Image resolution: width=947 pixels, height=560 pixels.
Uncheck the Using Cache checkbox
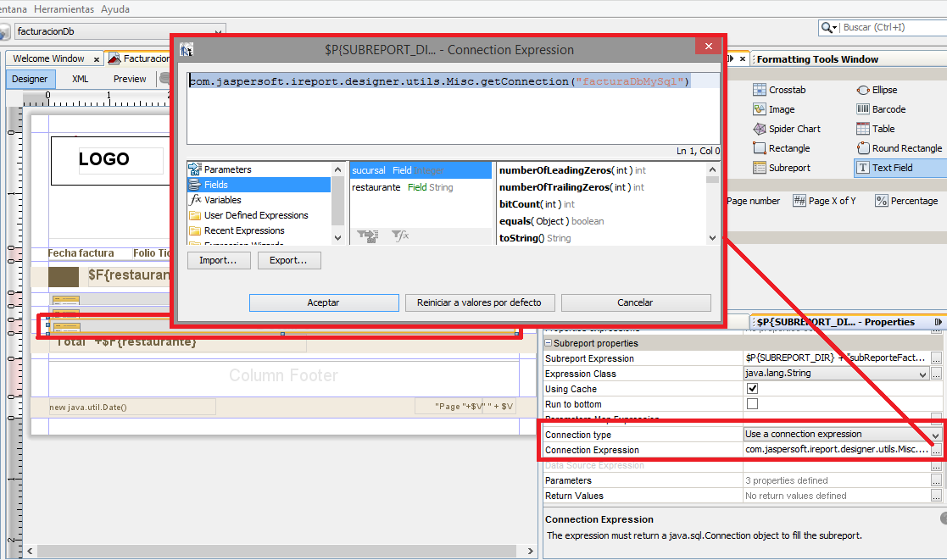coord(753,388)
